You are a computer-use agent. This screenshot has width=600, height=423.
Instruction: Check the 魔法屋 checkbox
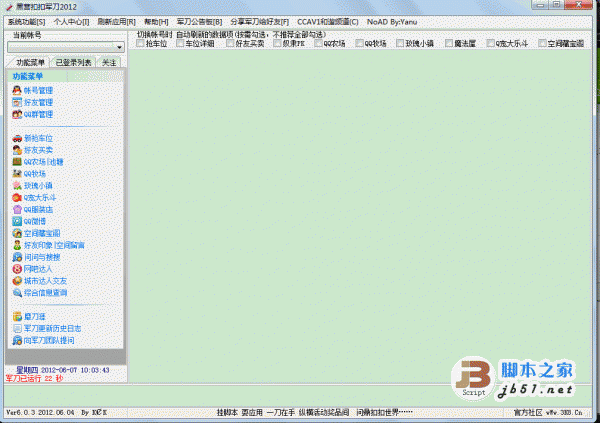coord(449,43)
